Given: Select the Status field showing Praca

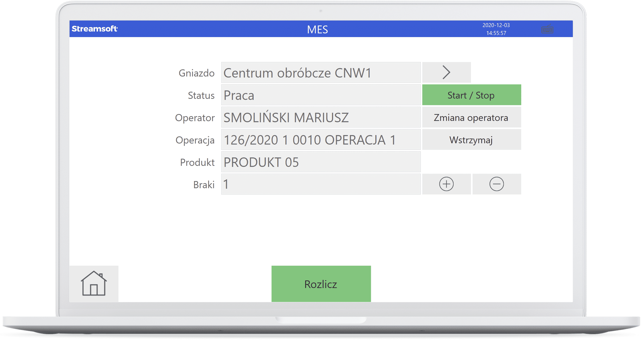Looking at the screenshot, I should [321, 95].
